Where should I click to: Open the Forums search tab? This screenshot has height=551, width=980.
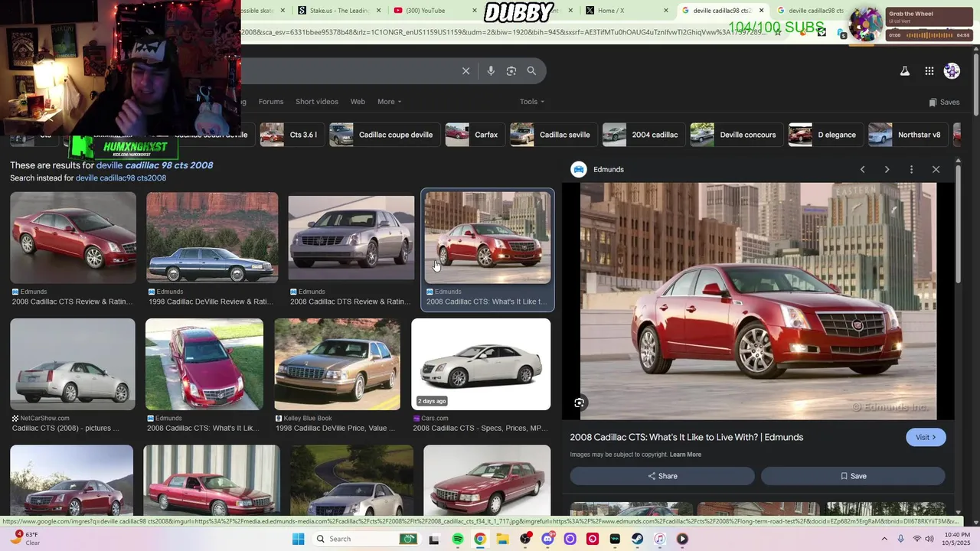[x=271, y=102]
